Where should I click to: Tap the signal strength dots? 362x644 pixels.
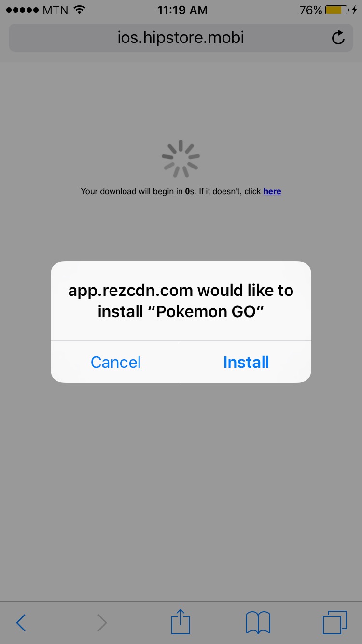click(22, 10)
